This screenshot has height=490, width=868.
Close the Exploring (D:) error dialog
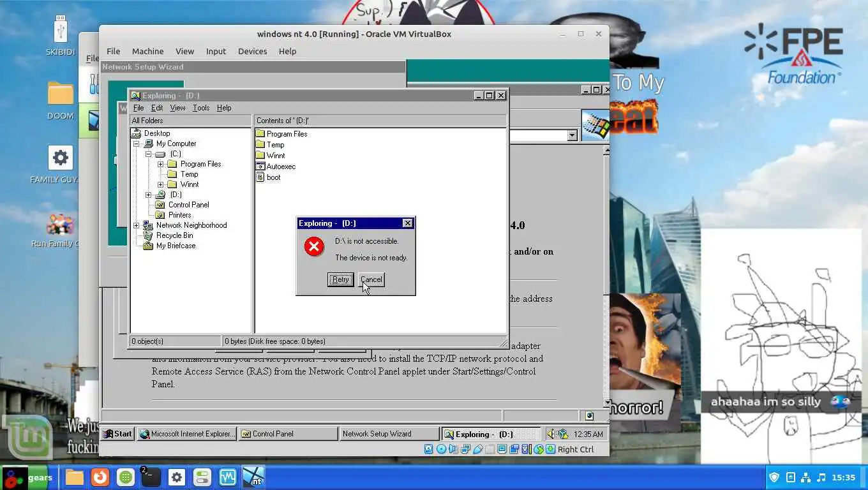tap(407, 223)
